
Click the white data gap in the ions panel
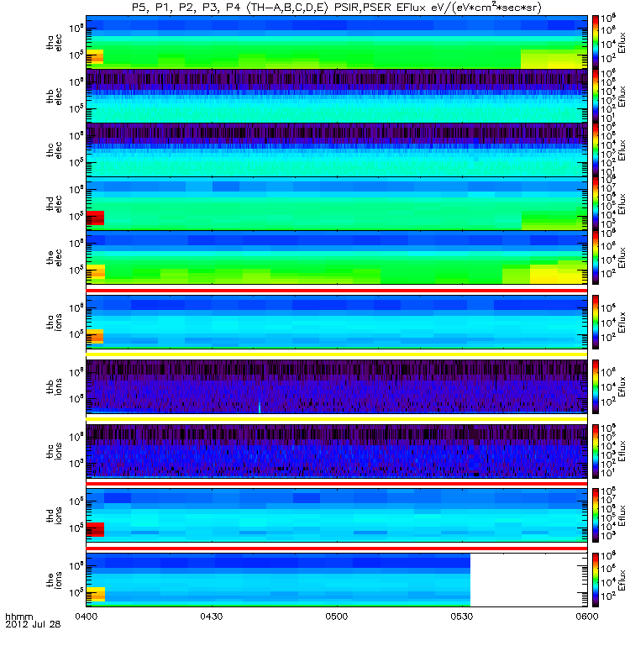tap(528, 580)
